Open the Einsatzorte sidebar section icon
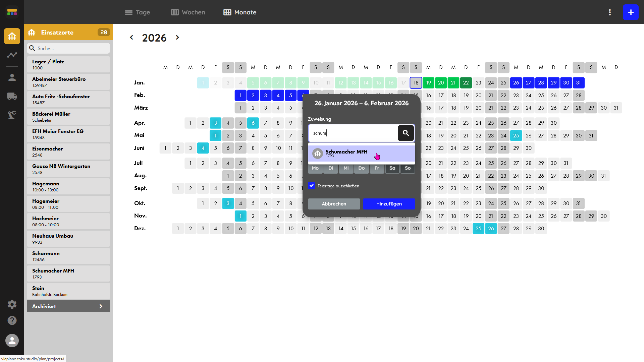 point(12,36)
